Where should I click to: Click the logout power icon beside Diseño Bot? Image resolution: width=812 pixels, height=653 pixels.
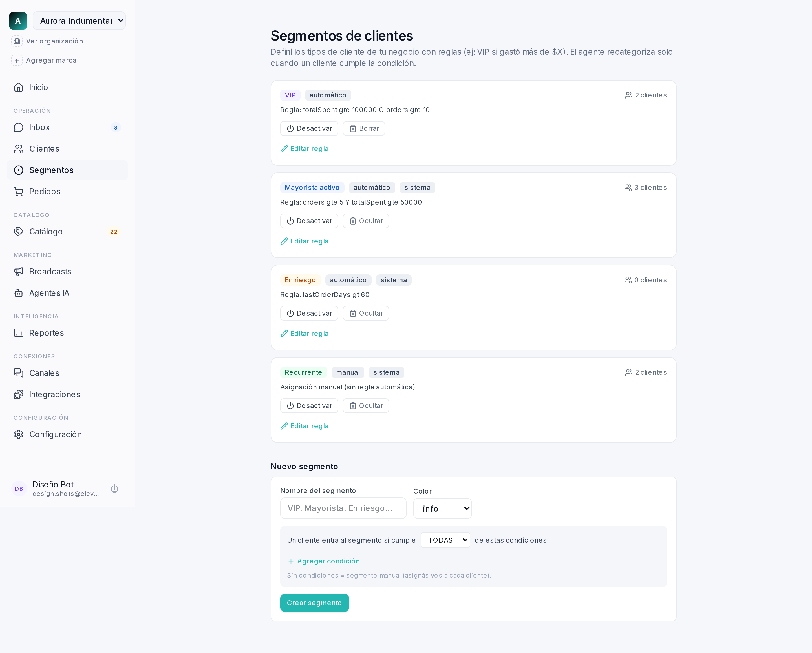click(x=114, y=488)
